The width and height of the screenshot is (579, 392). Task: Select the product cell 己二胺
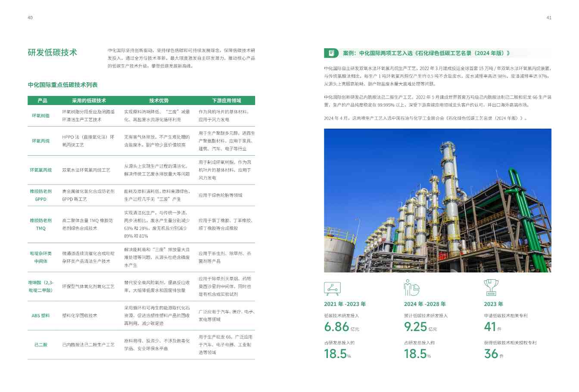click(41, 345)
